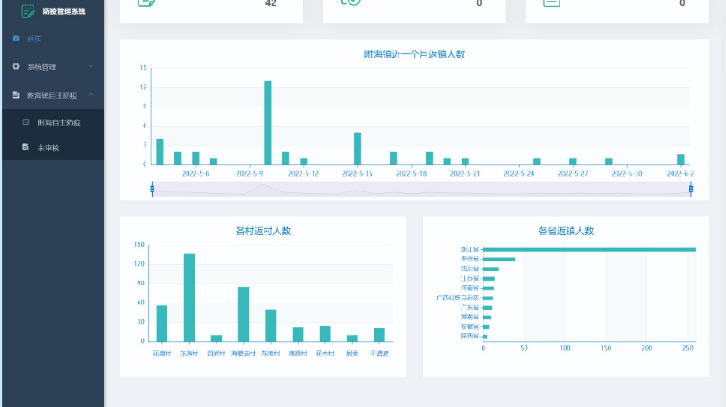
Task: Open the 首页 home menu item
Action: pyautogui.click(x=35, y=38)
